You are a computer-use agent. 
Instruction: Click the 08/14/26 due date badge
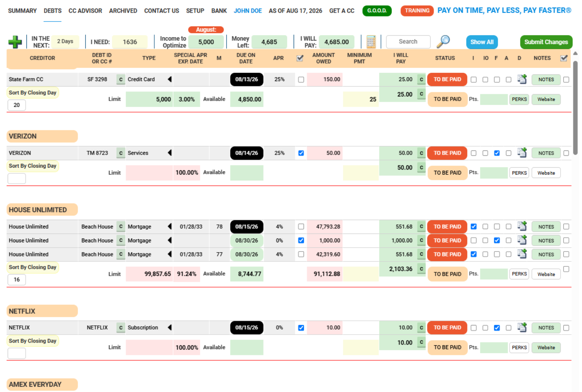[x=247, y=153]
